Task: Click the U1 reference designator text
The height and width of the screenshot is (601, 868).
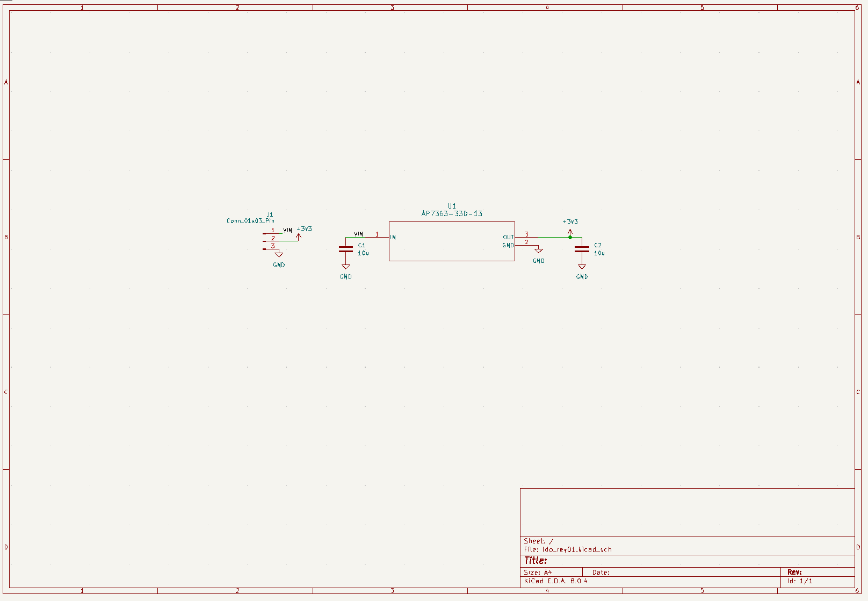Action: tap(452, 206)
